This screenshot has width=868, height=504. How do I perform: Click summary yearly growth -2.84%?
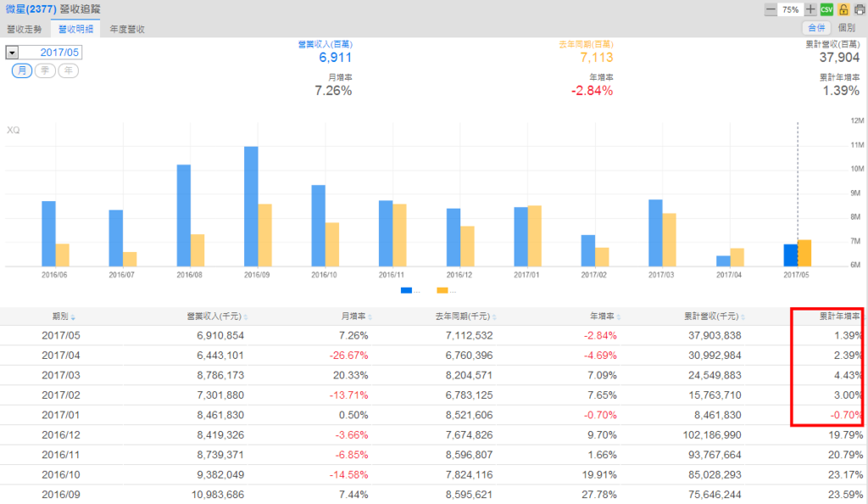(592, 91)
